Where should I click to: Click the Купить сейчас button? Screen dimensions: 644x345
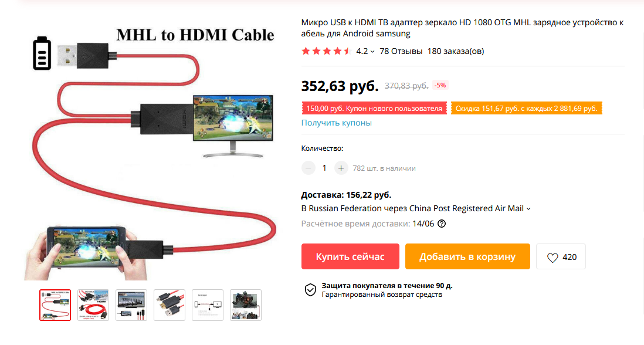[x=350, y=257]
